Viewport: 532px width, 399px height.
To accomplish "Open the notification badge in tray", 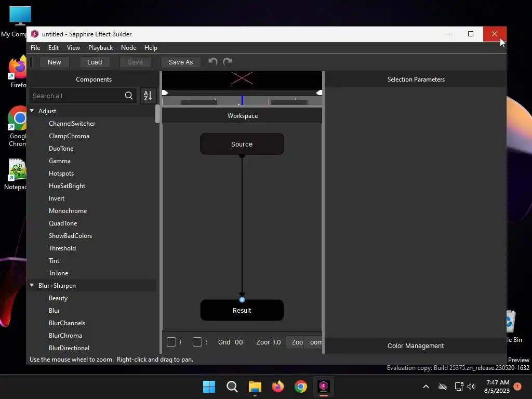I will click(x=517, y=387).
